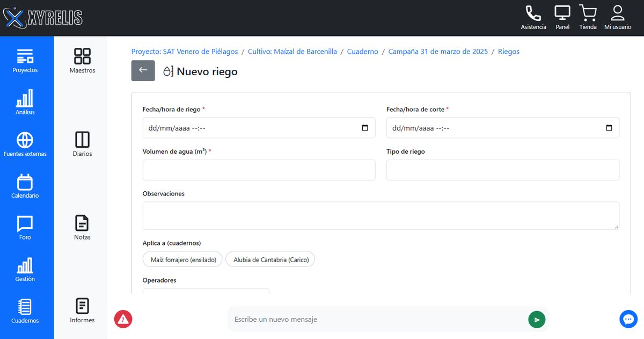The width and height of the screenshot is (644, 339).
Task: Click the Observaciones text area
Action: [381, 215]
